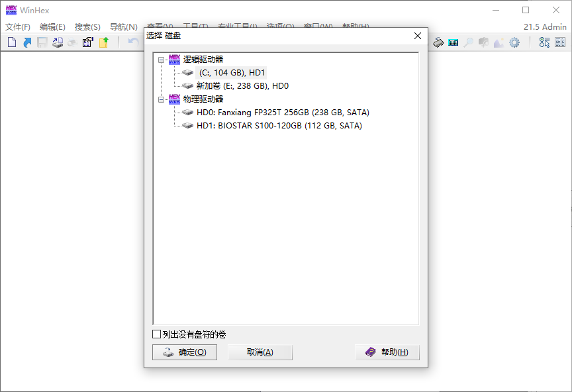The image size is (572, 392).
Task: Enable 列出没有盘符的卷 checkbox
Action: point(157,334)
